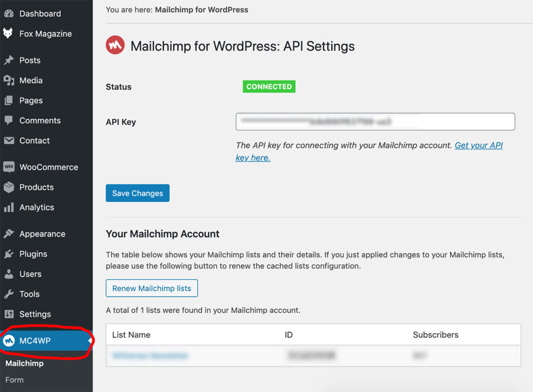This screenshot has width=533, height=392.
Task: Click Renew Mailchimp lists button
Action: [151, 288]
